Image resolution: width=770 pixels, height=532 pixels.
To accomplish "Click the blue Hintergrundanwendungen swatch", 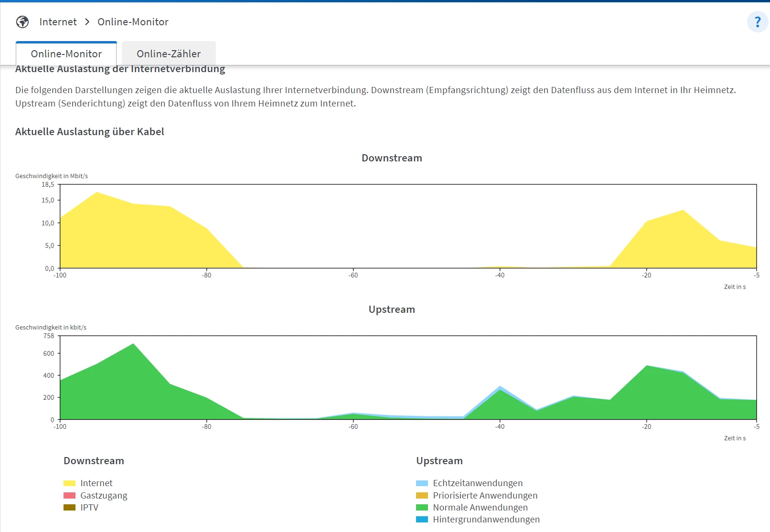I will [422, 519].
